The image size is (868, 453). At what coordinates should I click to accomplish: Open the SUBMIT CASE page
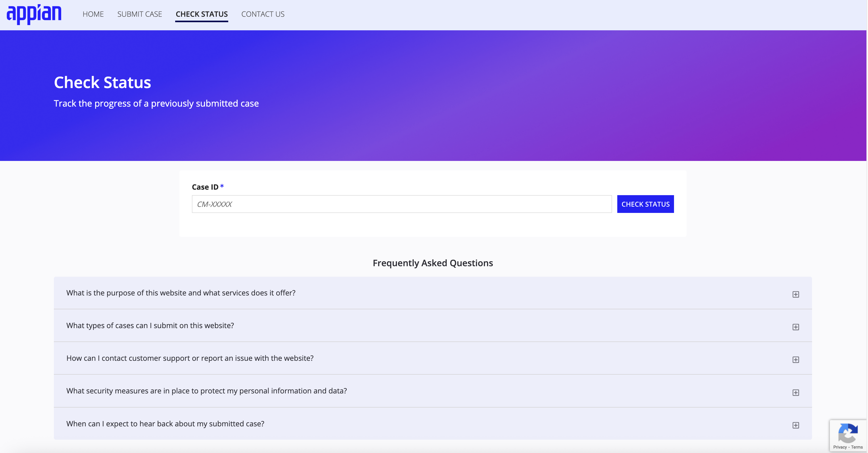(x=140, y=14)
